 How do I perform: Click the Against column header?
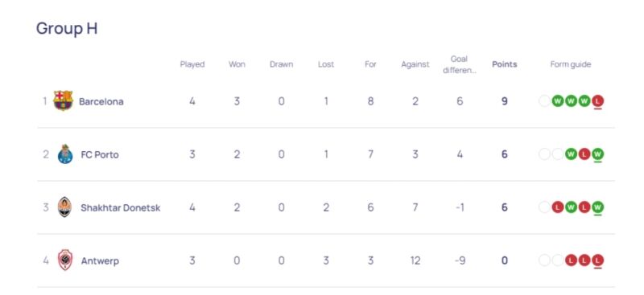click(x=415, y=64)
